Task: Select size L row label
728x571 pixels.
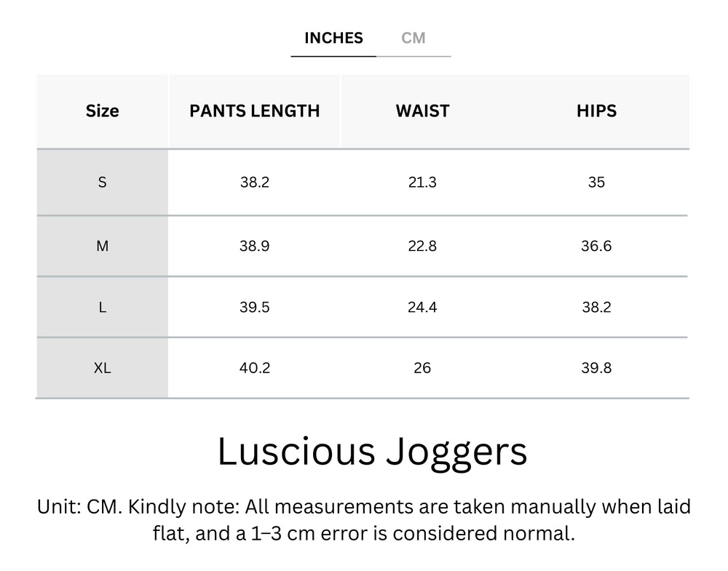Action: [102, 307]
